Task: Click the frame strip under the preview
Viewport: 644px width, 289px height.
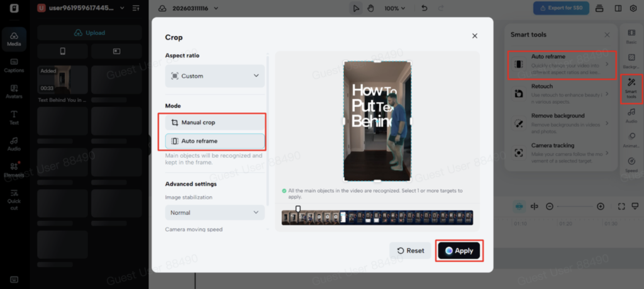Action: tap(377, 217)
